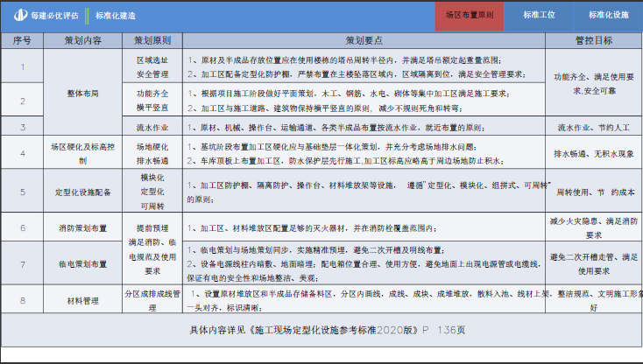643x364 pixels.
Task: Click the 消防策划布置 cell
Action: (x=83, y=227)
